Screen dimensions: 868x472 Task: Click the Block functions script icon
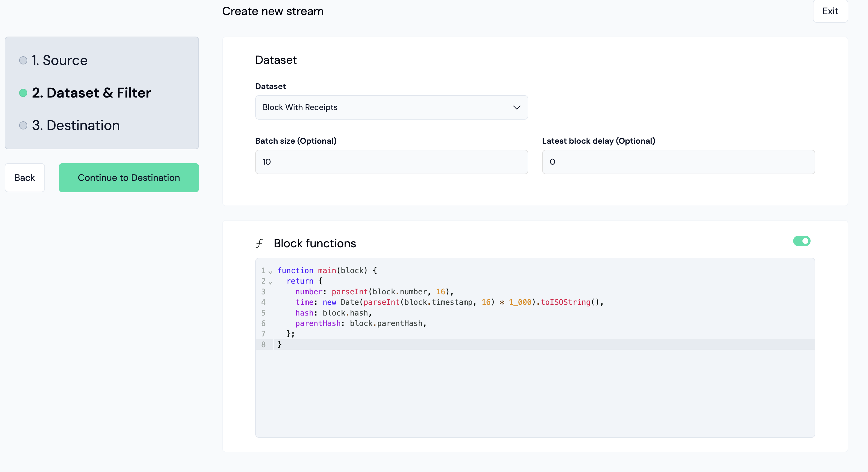259,243
